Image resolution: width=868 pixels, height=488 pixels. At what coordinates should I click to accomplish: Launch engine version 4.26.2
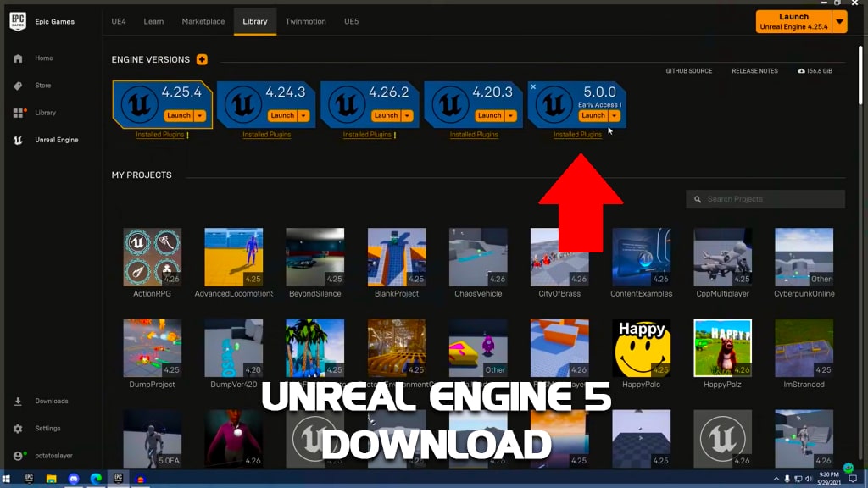click(x=386, y=115)
